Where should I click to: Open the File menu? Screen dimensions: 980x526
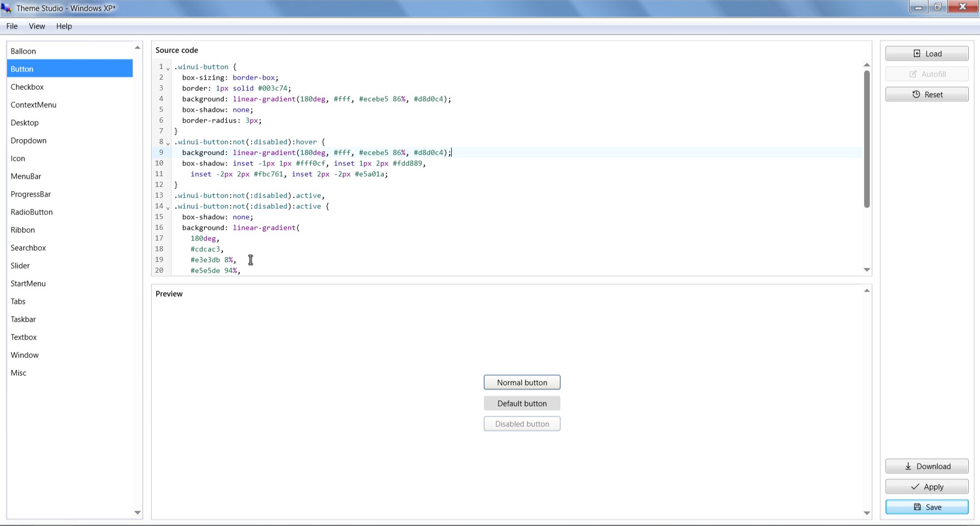pos(11,26)
